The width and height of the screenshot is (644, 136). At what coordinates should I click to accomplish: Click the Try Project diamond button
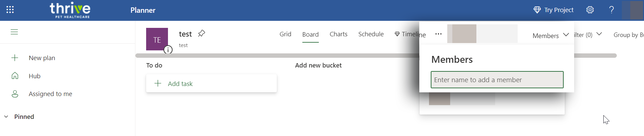tap(553, 10)
